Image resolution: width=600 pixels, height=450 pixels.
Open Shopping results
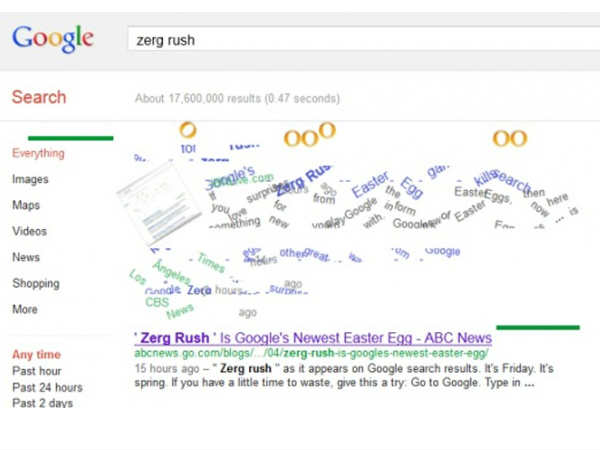click(36, 283)
